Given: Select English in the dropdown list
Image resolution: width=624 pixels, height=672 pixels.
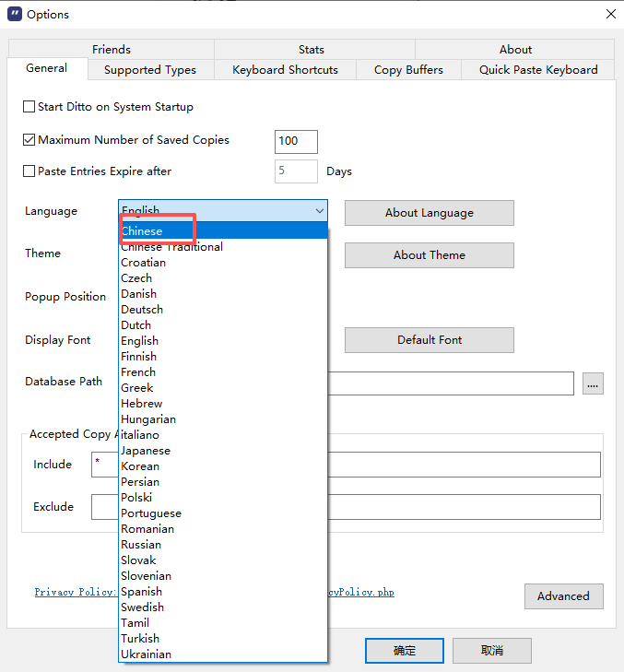Looking at the screenshot, I should coord(223,341).
